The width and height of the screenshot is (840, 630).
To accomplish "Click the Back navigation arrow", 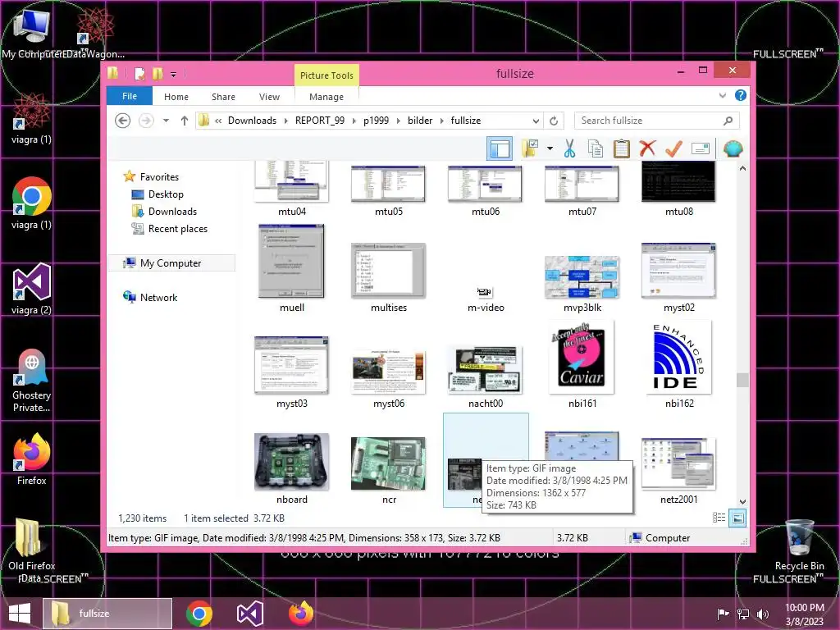I will tap(123, 121).
